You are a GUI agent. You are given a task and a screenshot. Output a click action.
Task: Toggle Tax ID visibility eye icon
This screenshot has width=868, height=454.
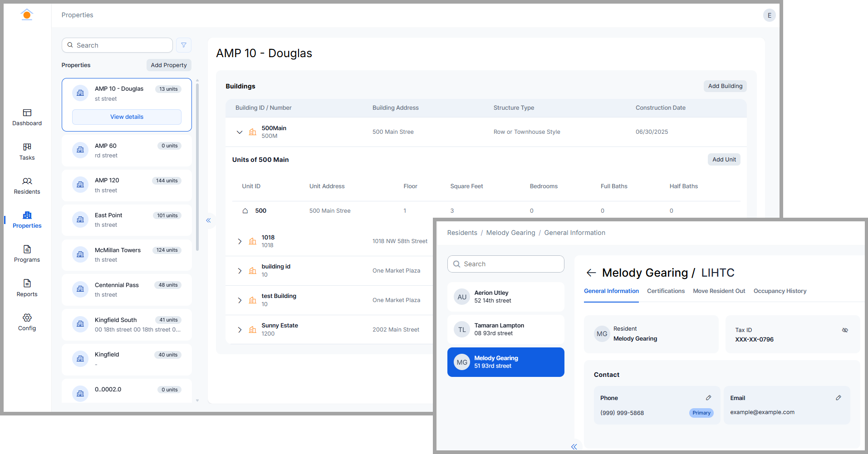point(845,330)
